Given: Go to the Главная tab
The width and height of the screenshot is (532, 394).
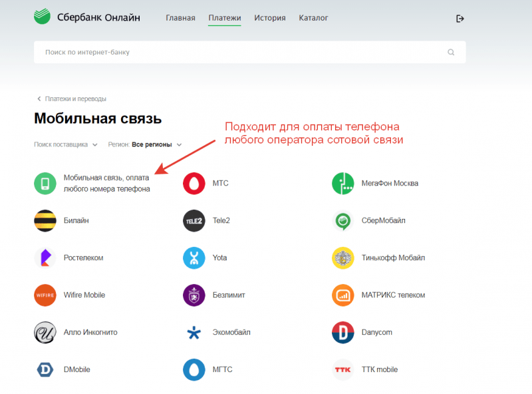Looking at the screenshot, I should 180,18.
